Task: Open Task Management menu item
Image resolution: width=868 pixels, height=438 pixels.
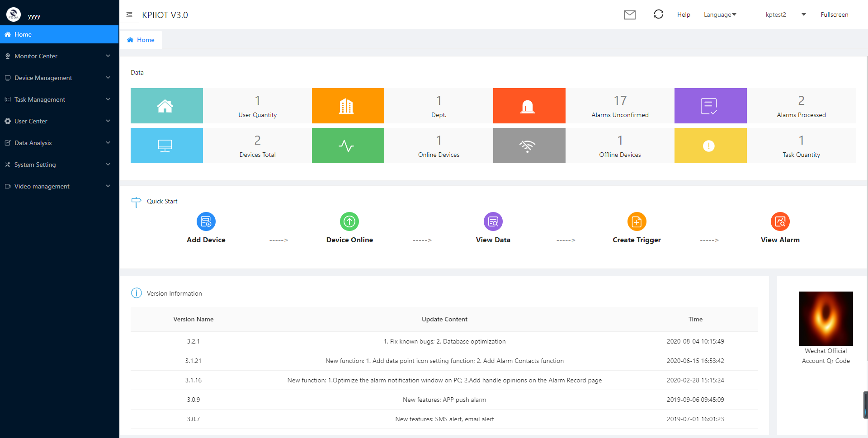Action: click(x=59, y=99)
